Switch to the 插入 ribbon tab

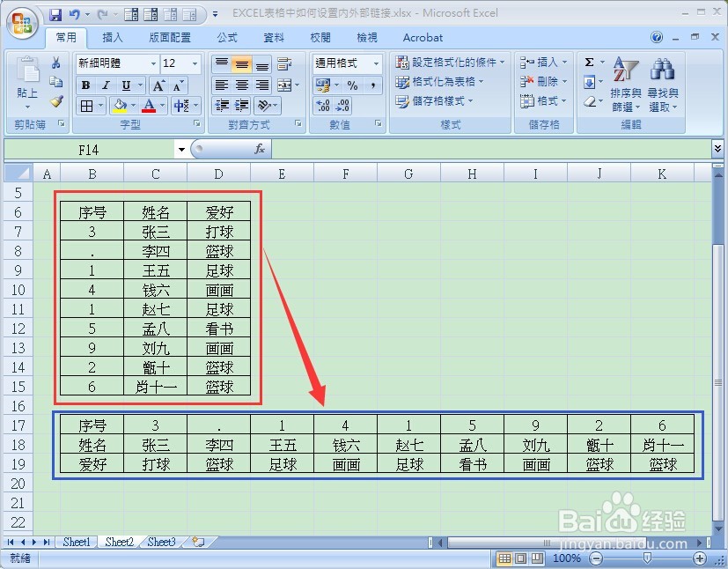click(111, 37)
